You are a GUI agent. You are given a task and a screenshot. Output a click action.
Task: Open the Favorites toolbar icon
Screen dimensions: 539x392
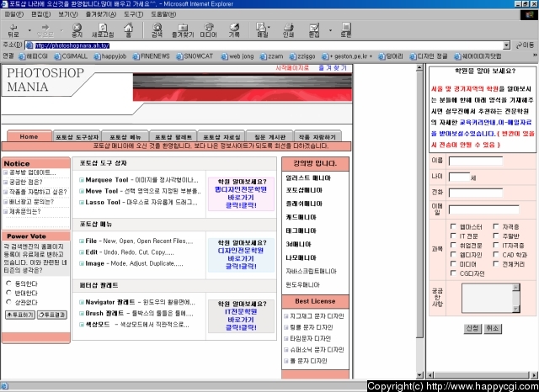183,30
